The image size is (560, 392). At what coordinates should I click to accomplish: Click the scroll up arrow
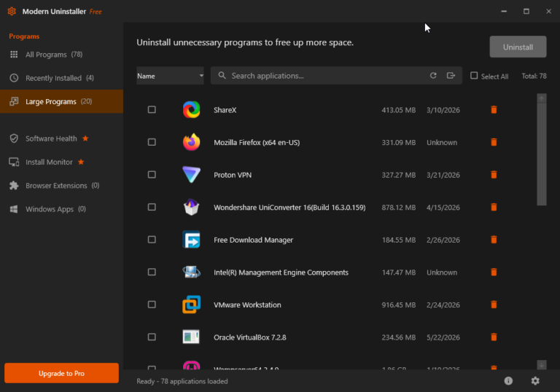click(542, 98)
